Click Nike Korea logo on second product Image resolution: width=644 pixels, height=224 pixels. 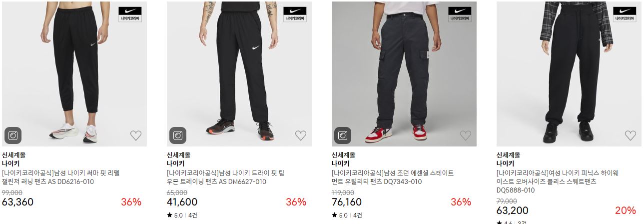(x=295, y=14)
